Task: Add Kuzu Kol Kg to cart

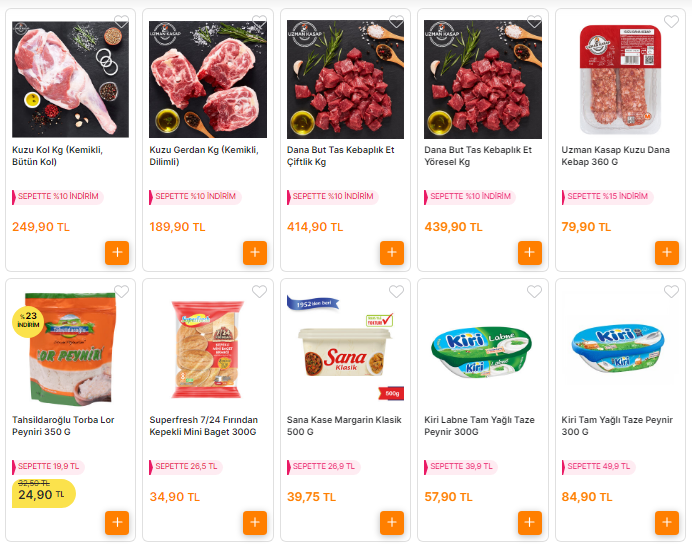Action: 117,252
